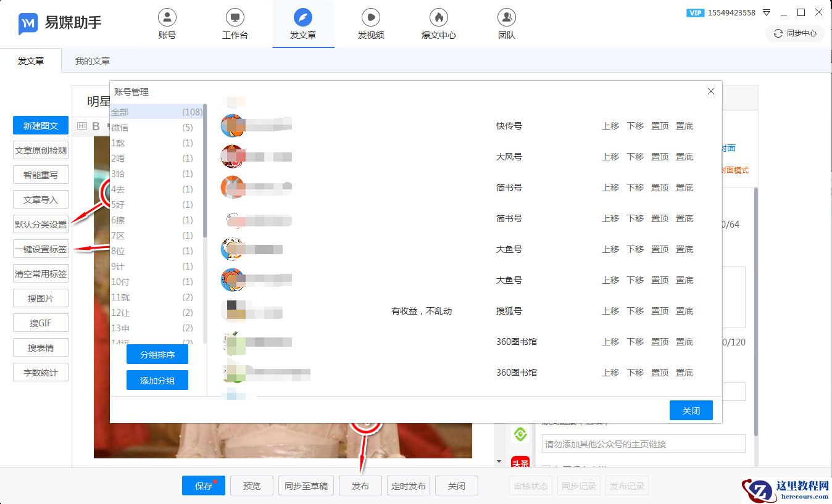Image resolution: width=832 pixels, height=504 pixels.
Task: Click the VIP badge beside the account number
Action: [696, 12]
